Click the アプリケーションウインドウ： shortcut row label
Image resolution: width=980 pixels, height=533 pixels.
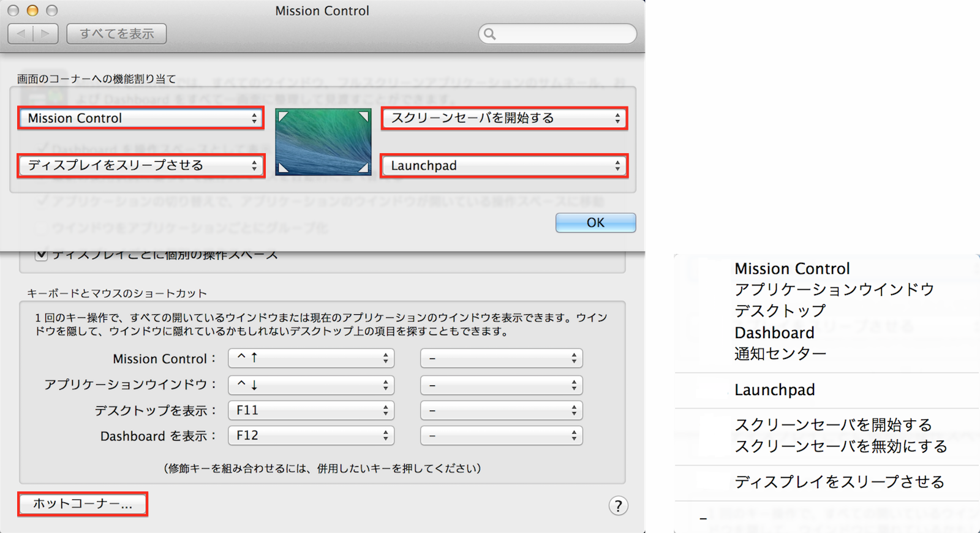[130, 385]
